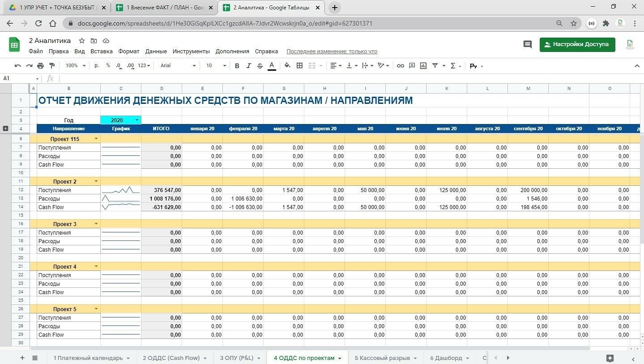Open the Инструменты menu
The image size is (644, 364).
[191, 51]
